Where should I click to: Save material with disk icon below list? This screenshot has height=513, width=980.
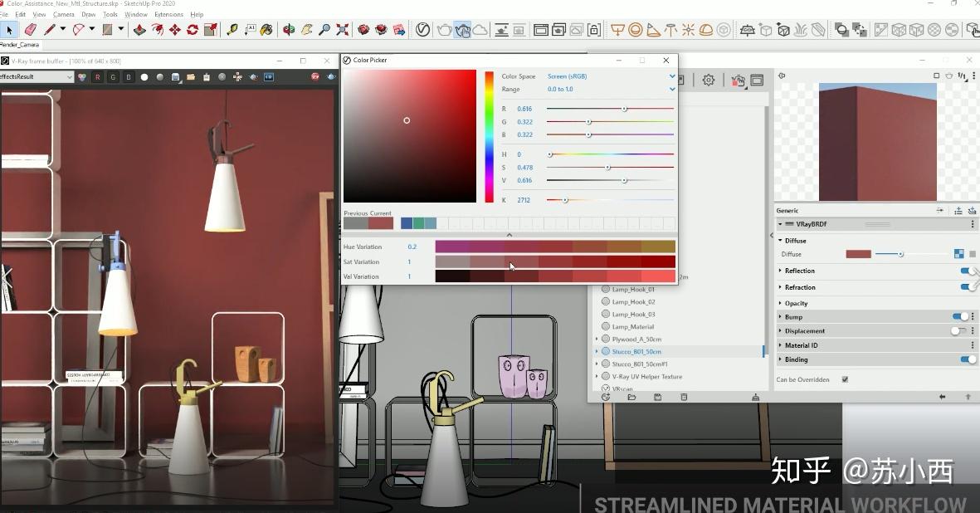(657, 397)
